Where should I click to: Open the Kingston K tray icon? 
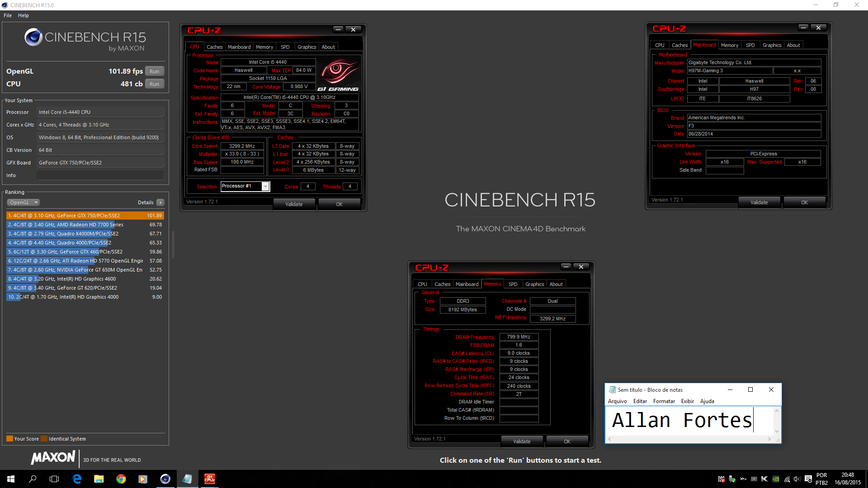764,479
